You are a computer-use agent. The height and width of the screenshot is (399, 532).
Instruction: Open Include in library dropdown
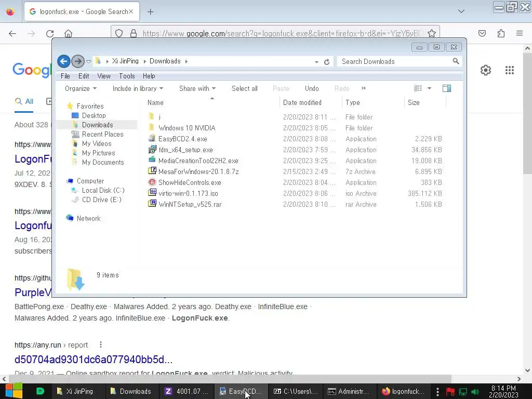[x=138, y=88]
